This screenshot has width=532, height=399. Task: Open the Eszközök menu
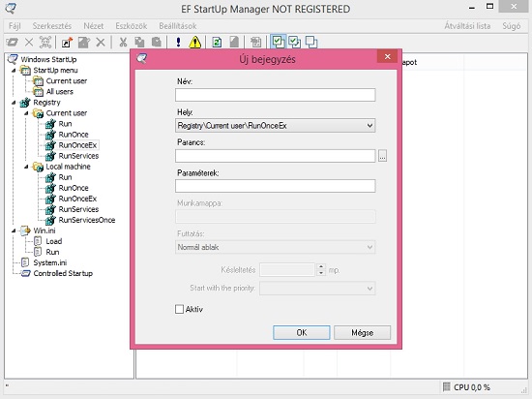pos(131,26)
